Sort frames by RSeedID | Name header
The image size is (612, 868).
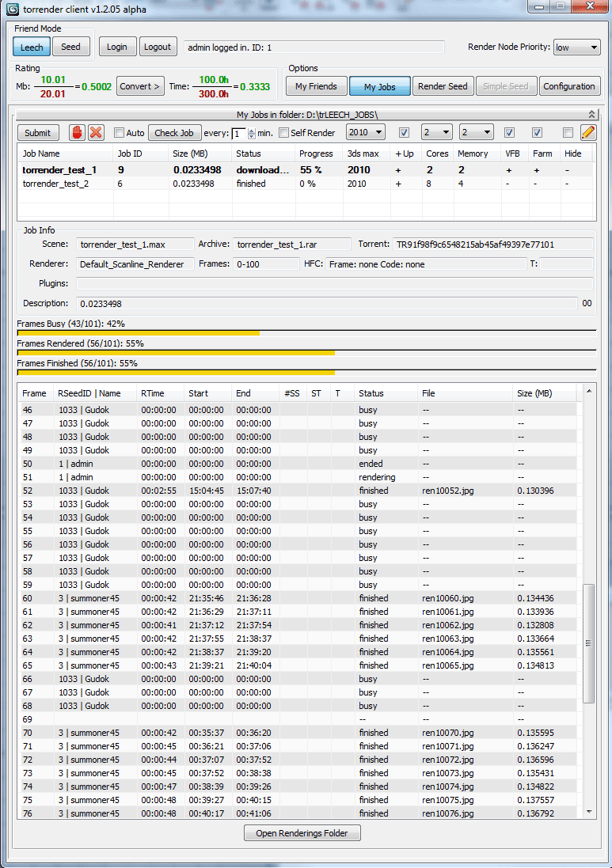[x=95, y=393]
